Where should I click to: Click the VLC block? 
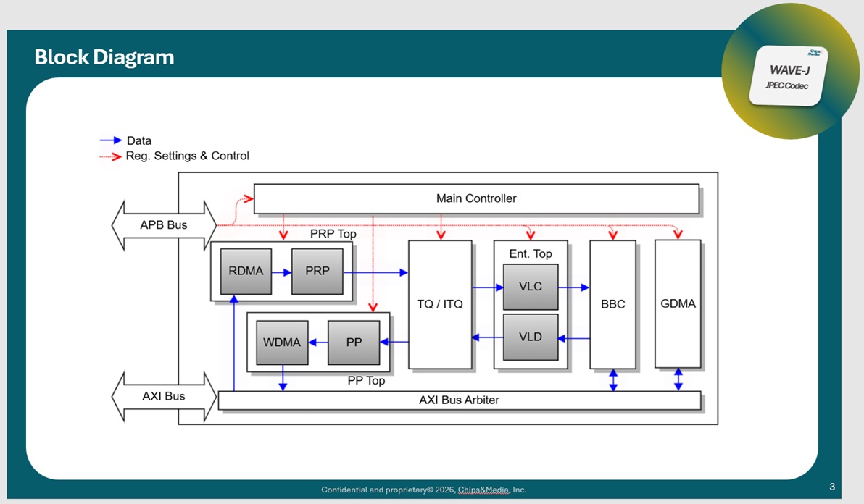click(531, 287)
